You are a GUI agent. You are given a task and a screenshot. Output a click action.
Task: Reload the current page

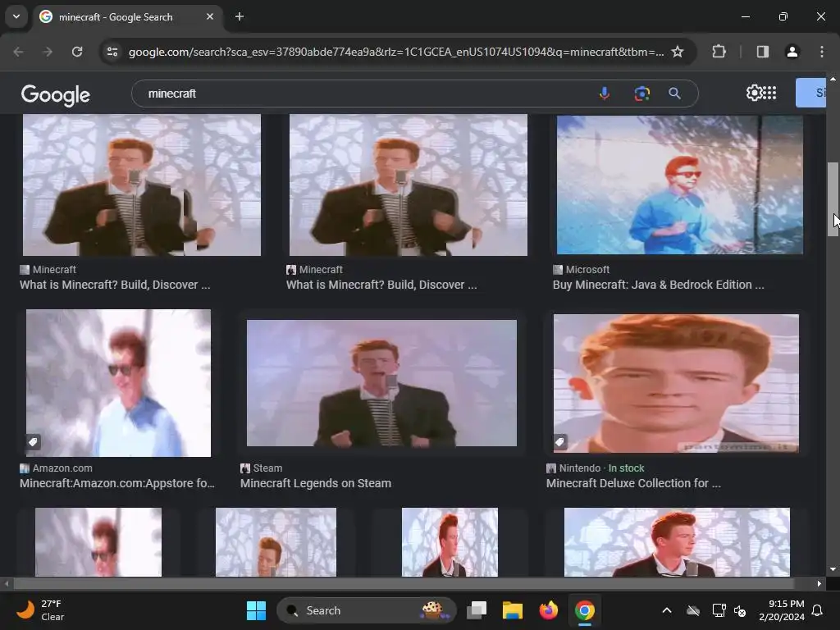click(x=77, y=52)
